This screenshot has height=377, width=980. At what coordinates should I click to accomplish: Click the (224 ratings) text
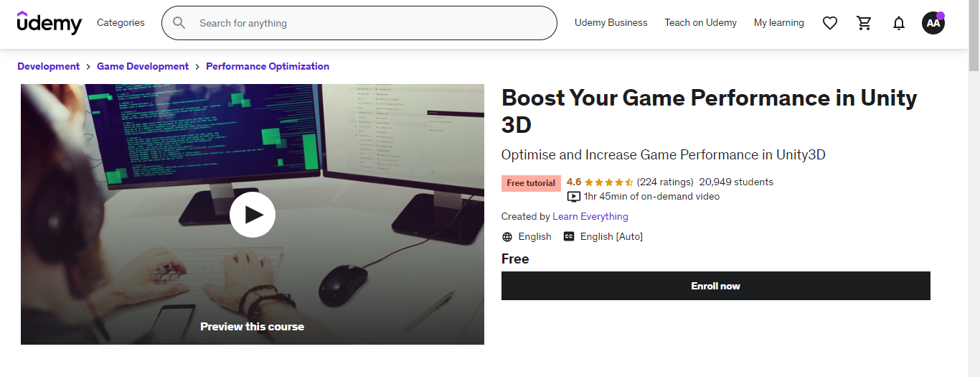pos(665,182)
